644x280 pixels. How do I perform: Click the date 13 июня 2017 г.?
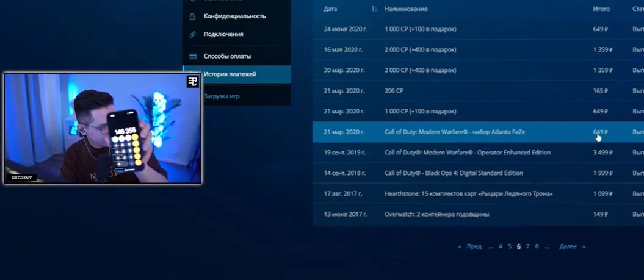(346, 214)
